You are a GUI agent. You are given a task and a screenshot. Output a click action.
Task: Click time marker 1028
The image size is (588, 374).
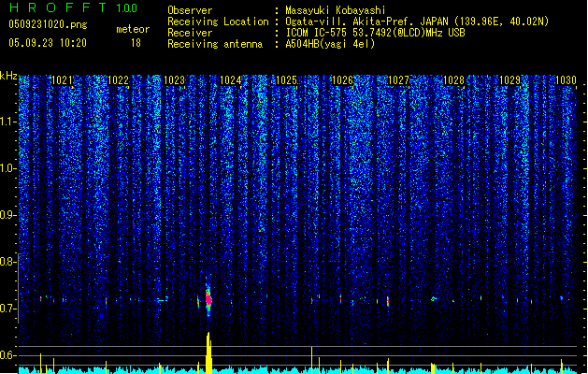(453, 80)
